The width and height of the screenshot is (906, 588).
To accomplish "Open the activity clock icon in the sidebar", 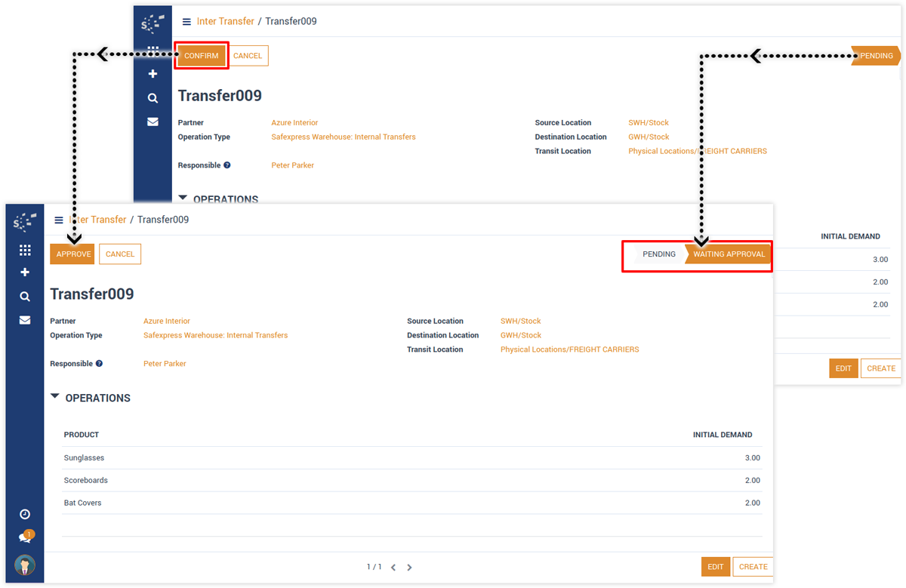I will (25, 514).
